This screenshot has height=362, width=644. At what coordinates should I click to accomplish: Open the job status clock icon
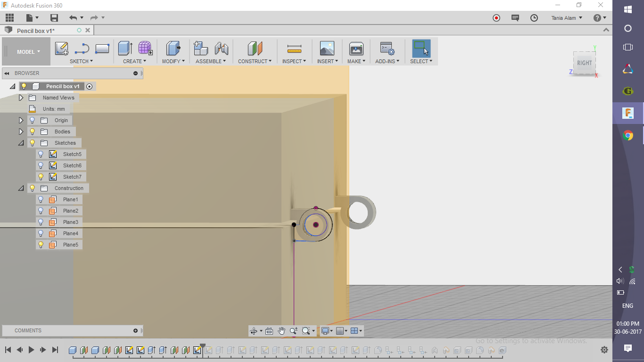534,18
